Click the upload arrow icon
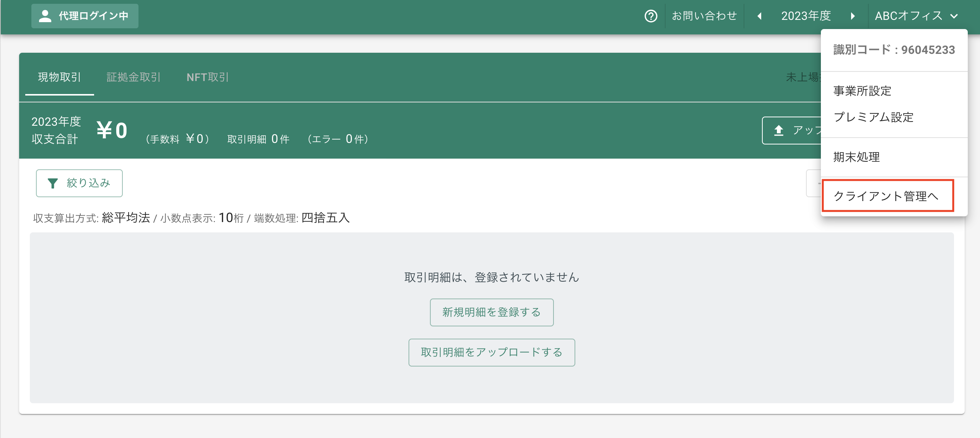Screen dimensions: 980x438 tap(778, 130)
